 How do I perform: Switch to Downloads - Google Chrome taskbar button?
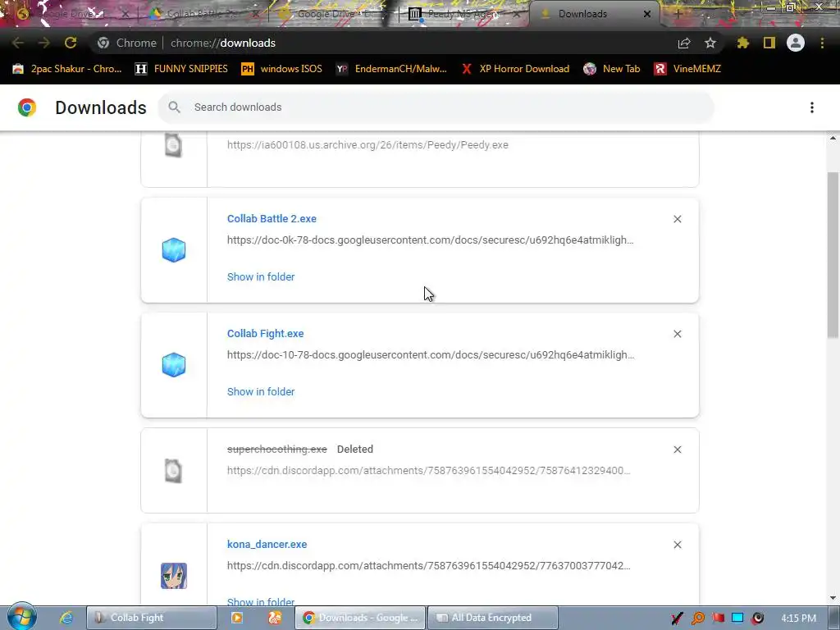(361, 618)
